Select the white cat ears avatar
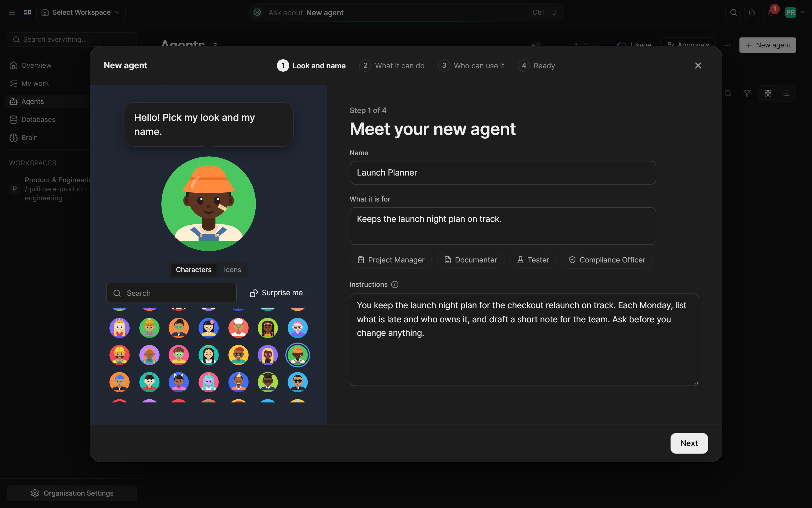The height and width of the screenshot is (508, 812). pos(179,382)
